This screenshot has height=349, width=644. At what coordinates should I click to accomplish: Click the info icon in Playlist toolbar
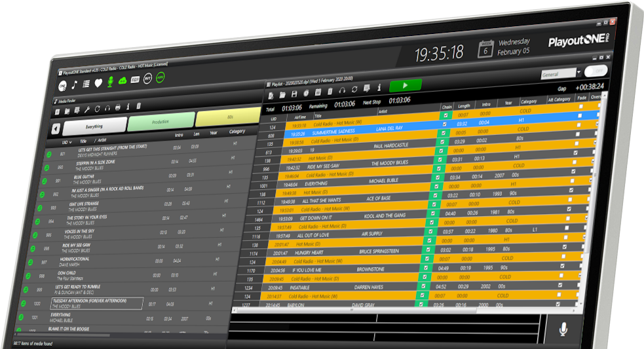(x=379, y=87)
